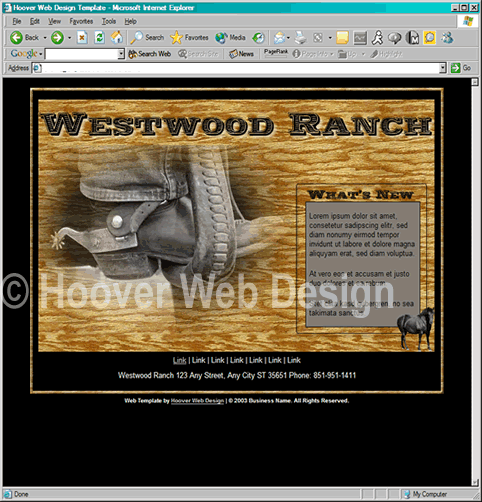Click the Windows flag logo throbber
This screenshot has width=482, height=502.
[x=468, y=21]
